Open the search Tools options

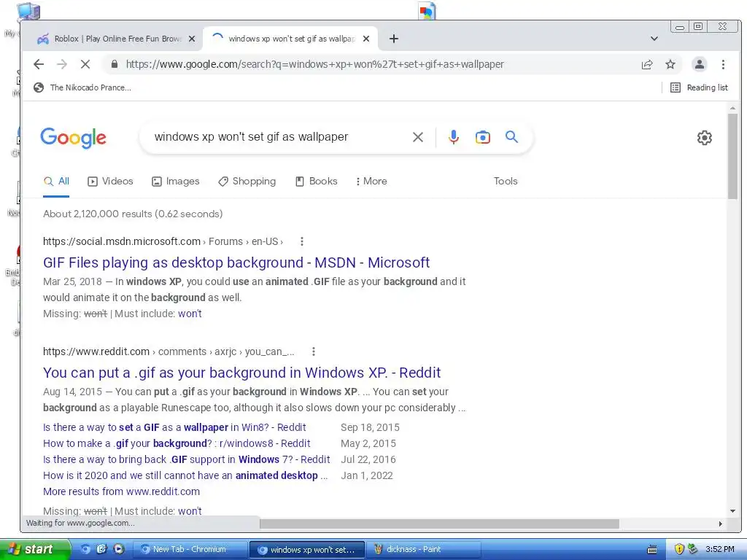pyautogui.click(x=506, y=182)
